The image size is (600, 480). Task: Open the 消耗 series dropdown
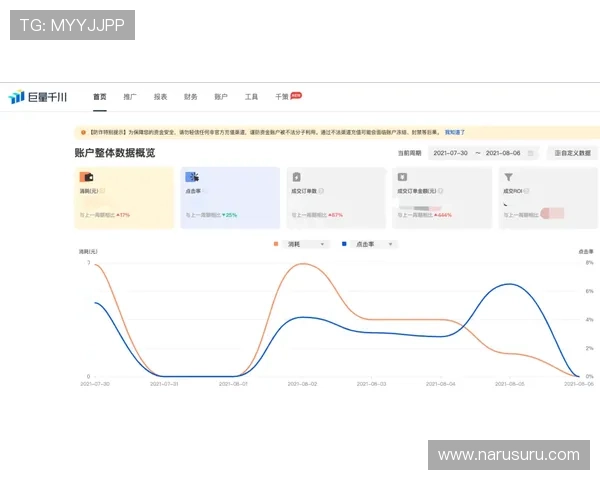[305, 244]
